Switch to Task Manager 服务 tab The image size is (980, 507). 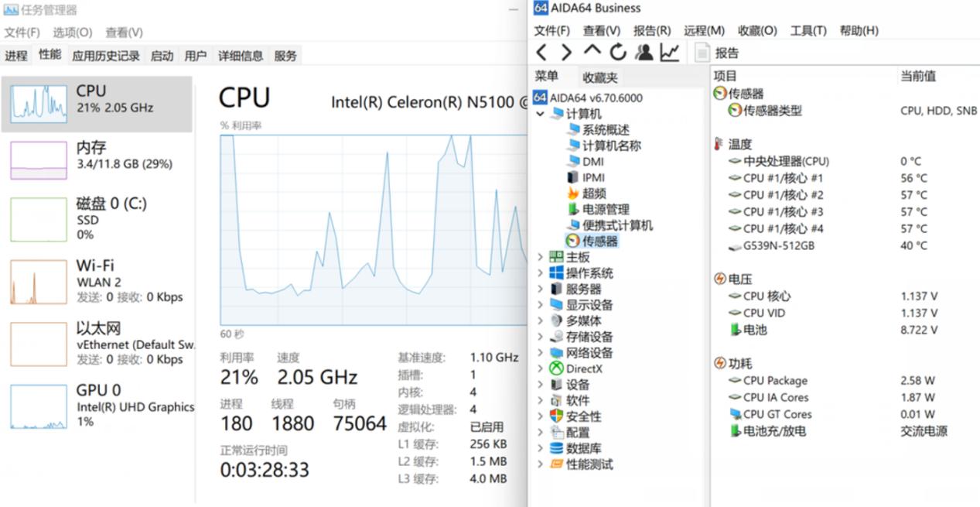[285, 56]
